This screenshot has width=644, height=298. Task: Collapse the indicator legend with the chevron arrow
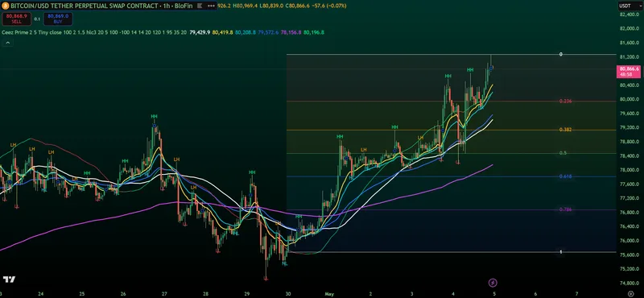7,43
